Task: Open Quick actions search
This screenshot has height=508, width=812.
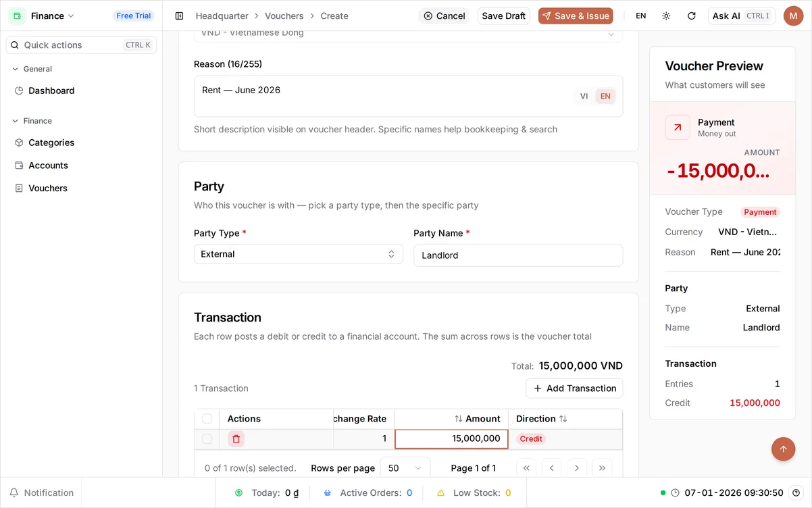Action: pyautogui.click(x=81, y=45)
